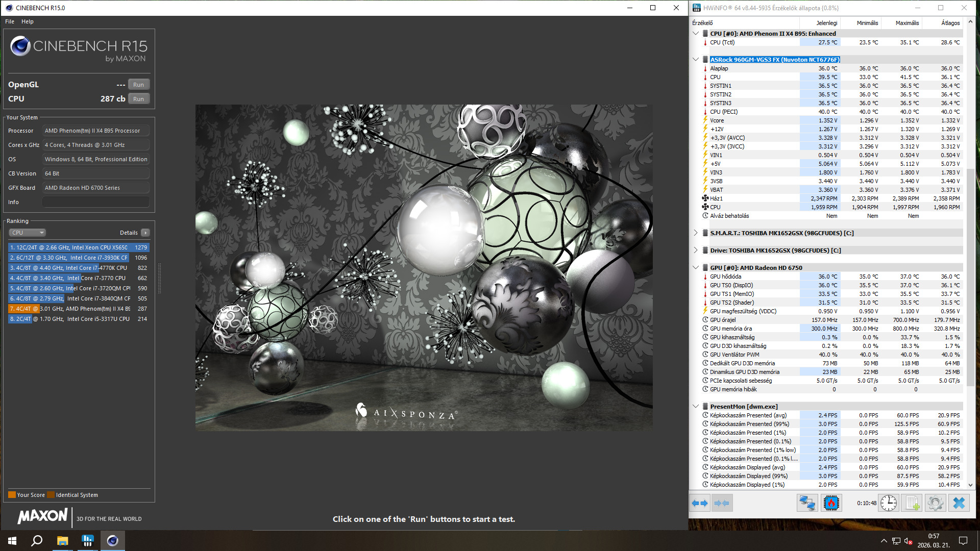Click HWiNFO expand columns arrows icon

point(700,503)
